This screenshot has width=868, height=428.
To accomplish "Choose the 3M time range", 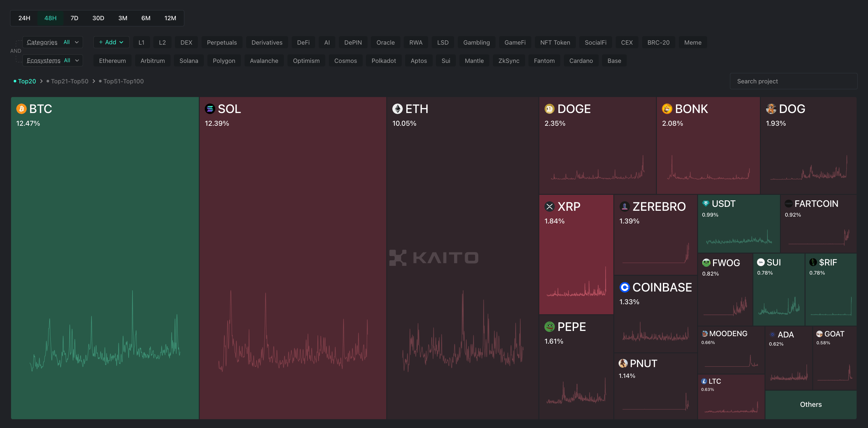I will (123, 18).
